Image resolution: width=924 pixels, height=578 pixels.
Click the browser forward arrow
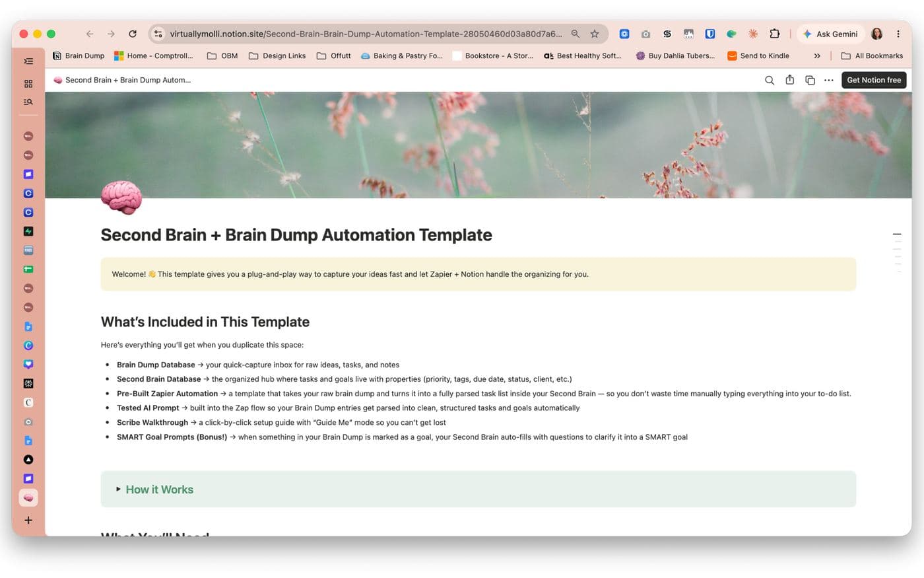(x=111, y=34)
